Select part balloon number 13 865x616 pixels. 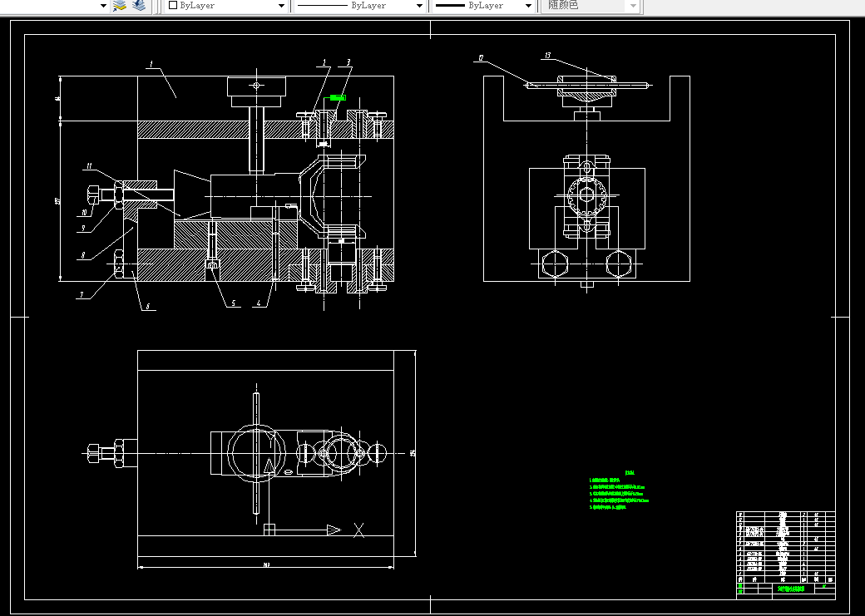click(x=547, y=56)
